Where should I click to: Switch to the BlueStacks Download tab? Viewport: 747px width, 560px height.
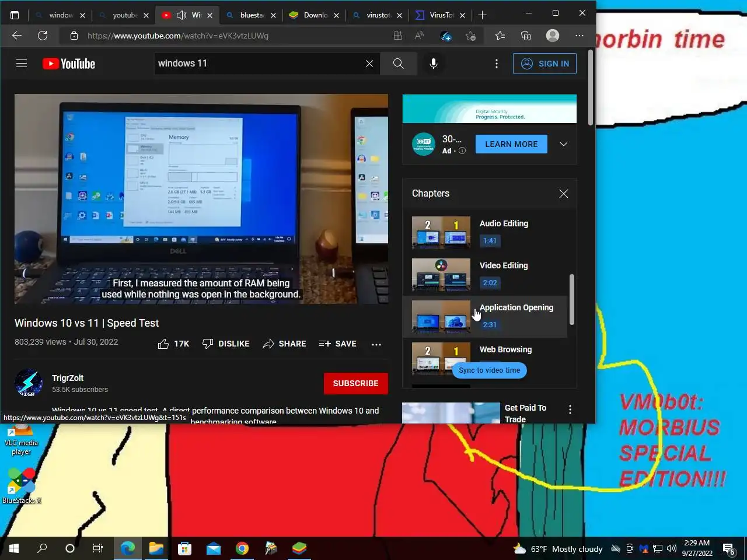(315, 15)
